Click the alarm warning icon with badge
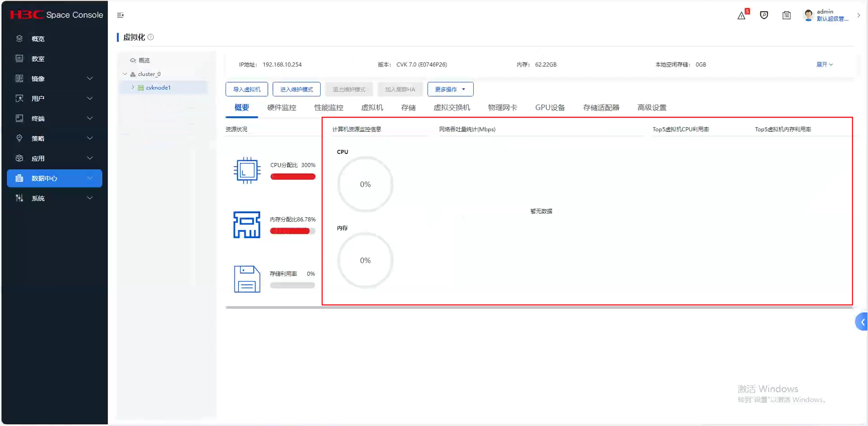The image size is (868, 426). point(742,15)
